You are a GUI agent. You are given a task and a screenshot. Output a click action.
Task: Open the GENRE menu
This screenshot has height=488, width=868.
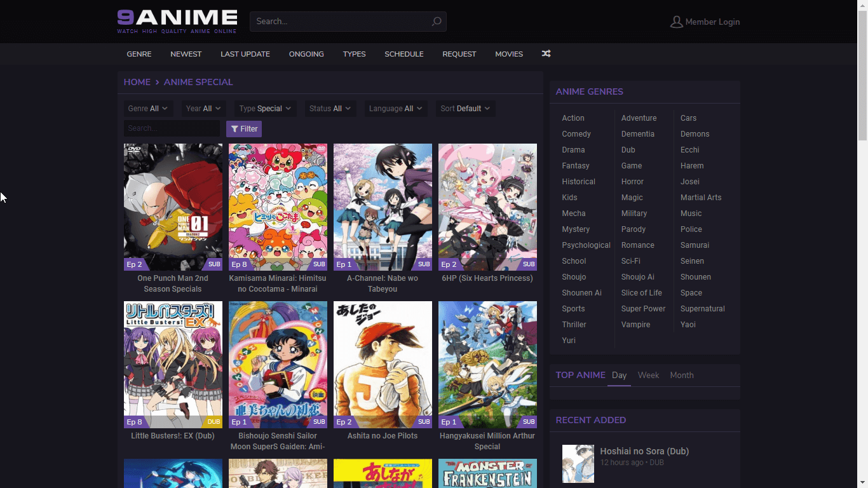[139, 54]
